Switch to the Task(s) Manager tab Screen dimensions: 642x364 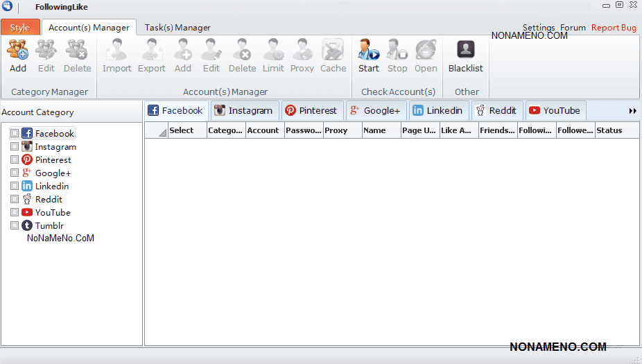point(177,28)
